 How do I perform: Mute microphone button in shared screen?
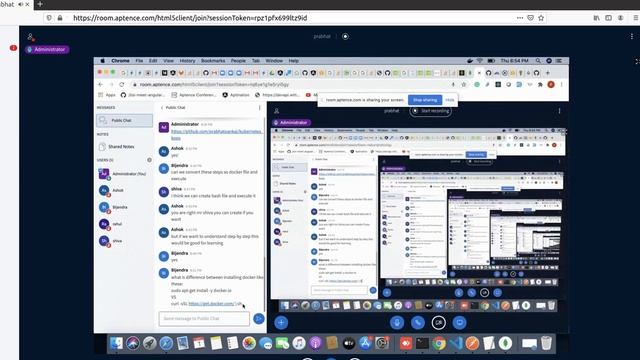[x=397, y=323]
